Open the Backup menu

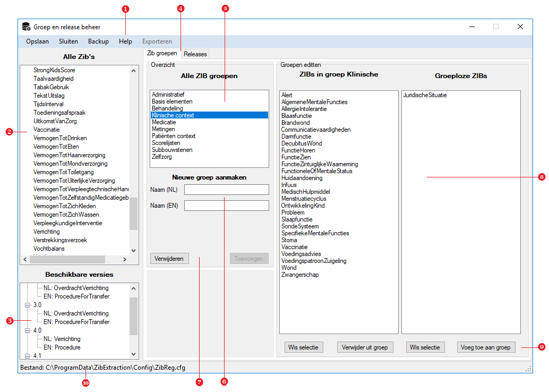98,41
